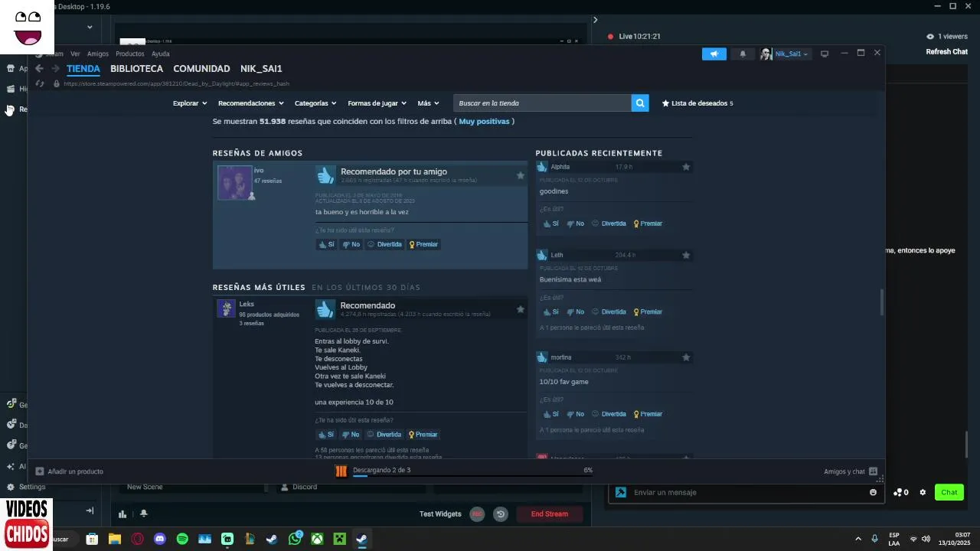980x551 pixels.
Task: Open the COMUNIDAD tab
Action: coord(201,68)
